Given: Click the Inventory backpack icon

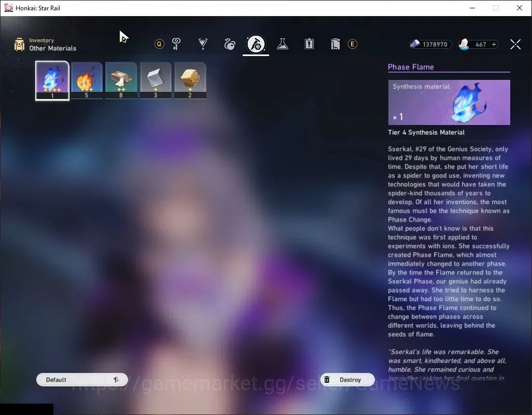Looking at the screenshot, I should coord(19,45).
